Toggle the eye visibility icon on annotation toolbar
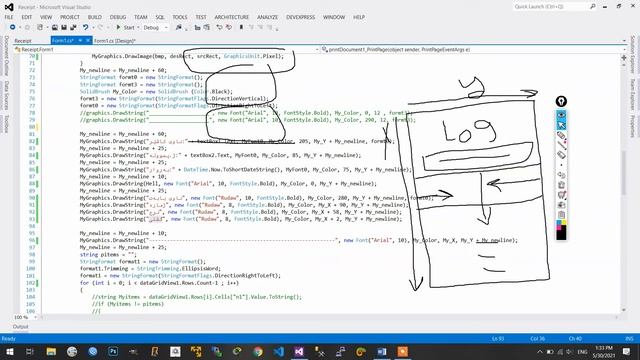This screenshot has width=640, height=360. coord(561,115)
